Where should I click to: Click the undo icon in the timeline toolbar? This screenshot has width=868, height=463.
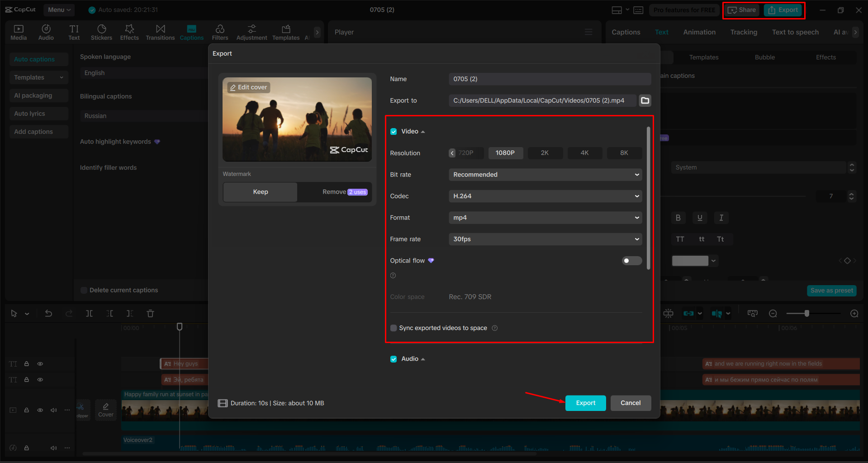(x=48, y=313)
